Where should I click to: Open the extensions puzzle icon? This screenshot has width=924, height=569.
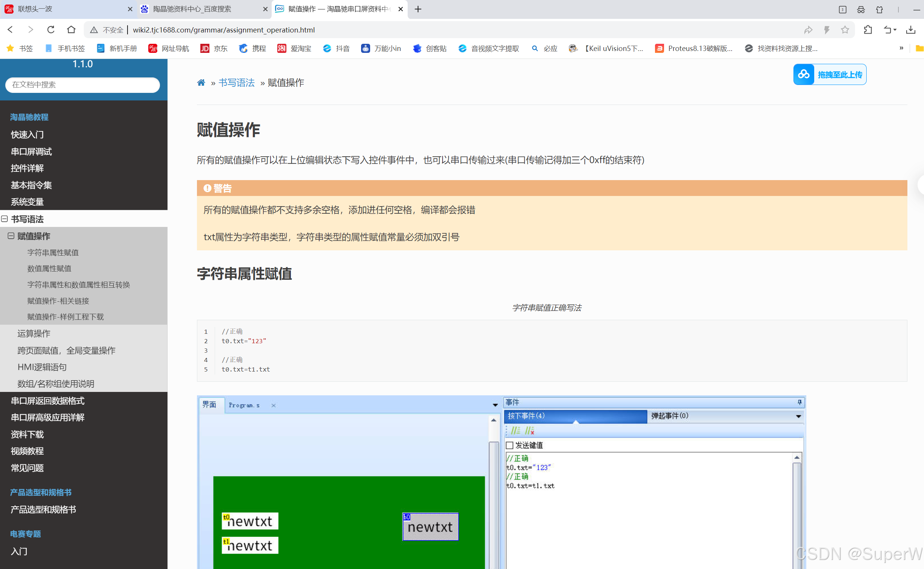point(867,30)
